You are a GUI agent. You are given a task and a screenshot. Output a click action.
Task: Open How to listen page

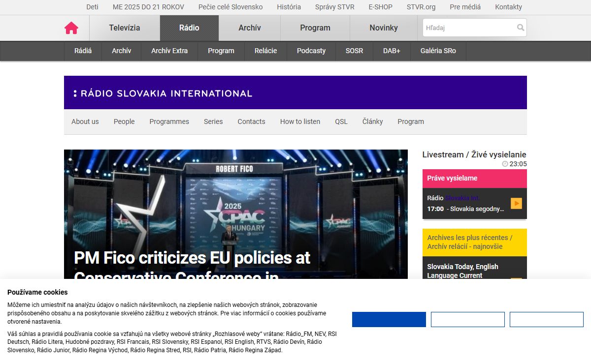pyautogui.click(x=300, y=121)
